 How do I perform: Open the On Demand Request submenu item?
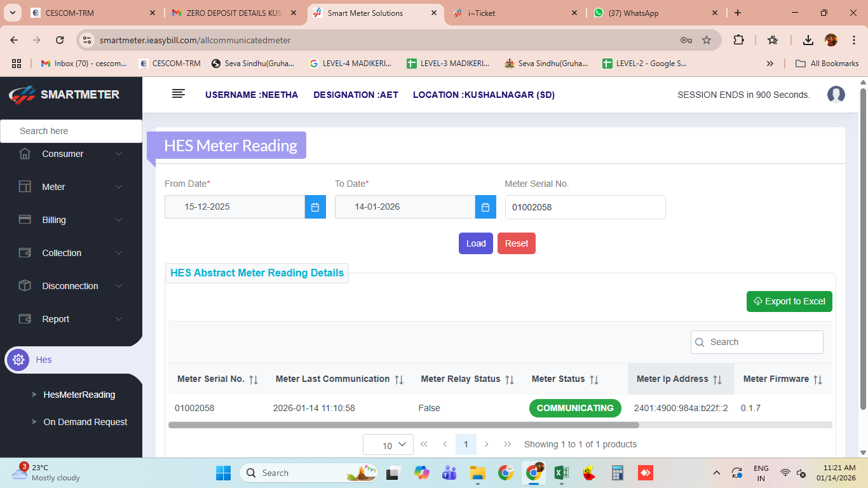(85, 422)
